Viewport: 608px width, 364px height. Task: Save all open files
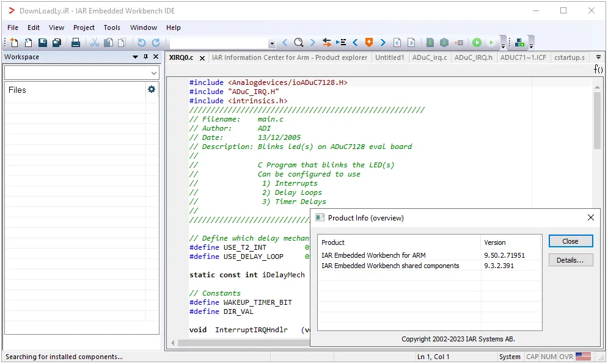pos(57,43)
